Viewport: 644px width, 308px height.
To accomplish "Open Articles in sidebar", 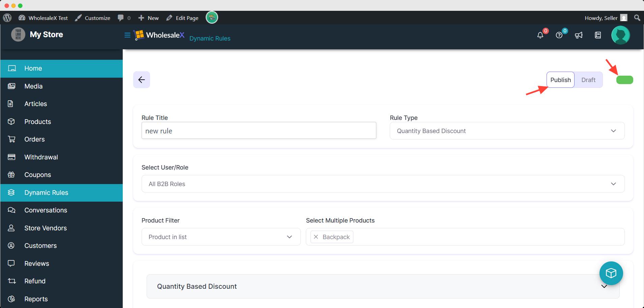I will (61, 104).
